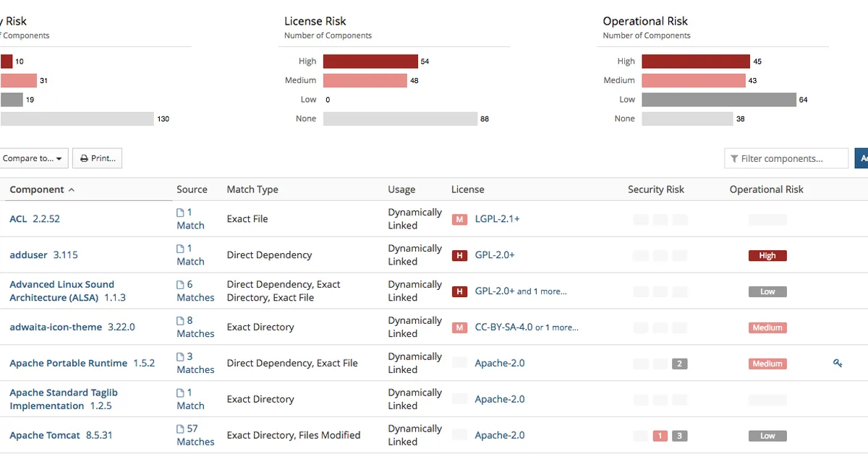The width and height of the screenshot is (868, 454).
Task: Click the M license badge for ACL
Action: click(459, 219)
